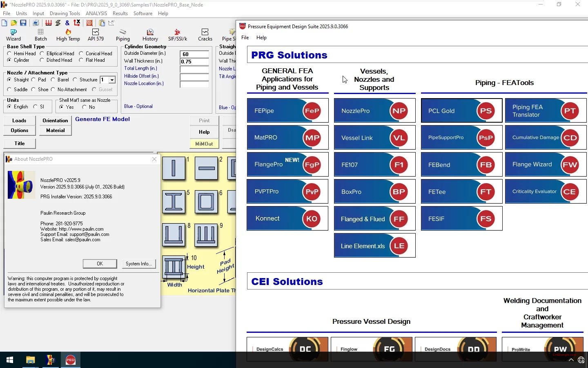Click the red square O toolbar icon
Image resolution: width=588 pixels, height=368 pixels.
point(89,23)
